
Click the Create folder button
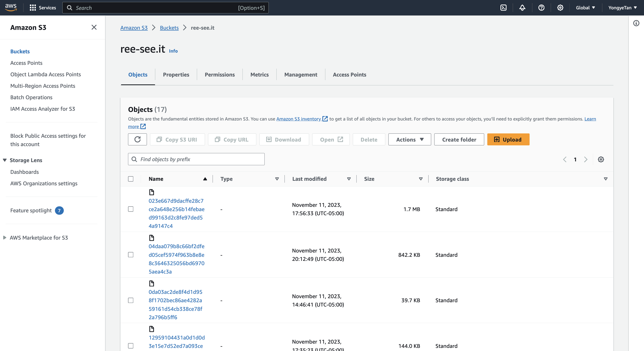point(459,139)
